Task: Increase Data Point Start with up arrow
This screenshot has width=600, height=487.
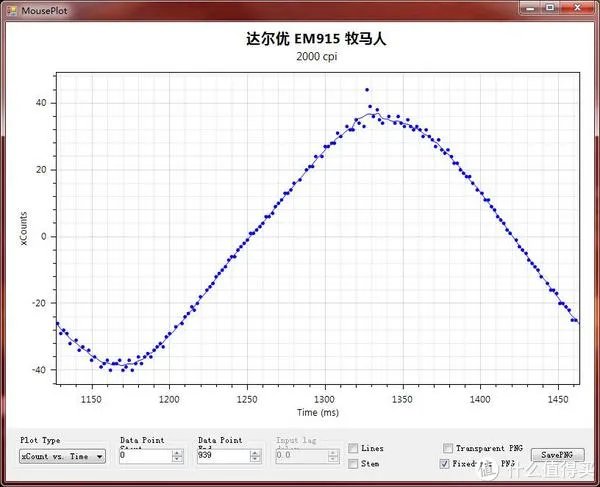Action: tap(178, 453)
